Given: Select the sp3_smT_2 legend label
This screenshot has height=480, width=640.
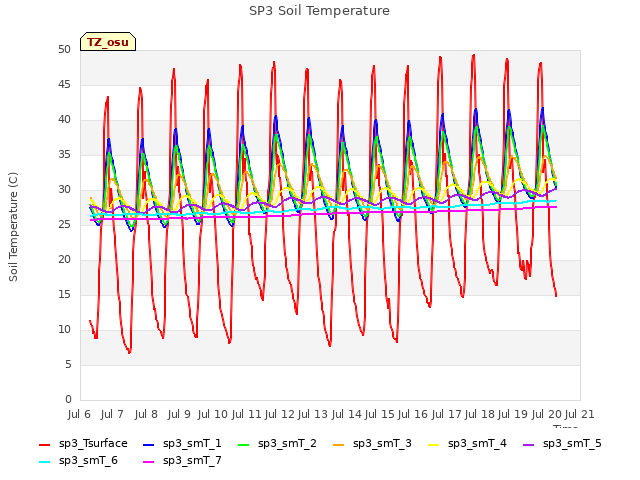Looking at the screenshot, I should click(x=287, y=444).
